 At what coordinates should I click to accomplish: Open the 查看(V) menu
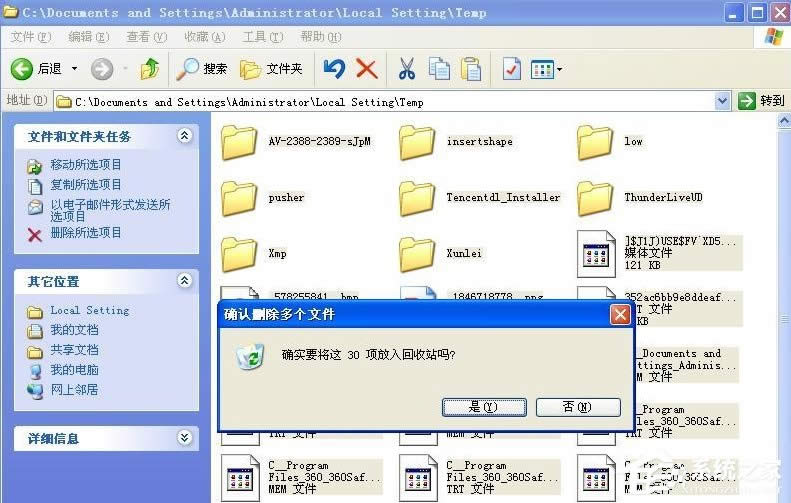(146, 37)
